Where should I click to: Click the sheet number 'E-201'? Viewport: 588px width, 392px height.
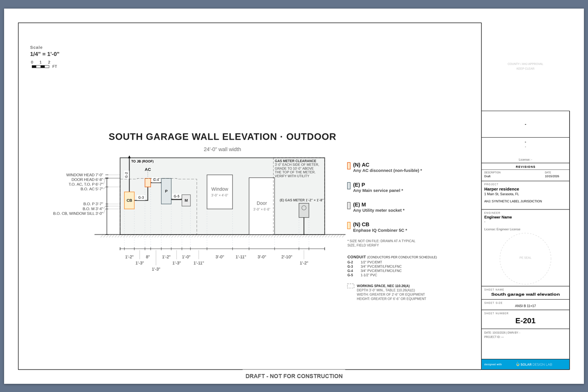(526, 321)
